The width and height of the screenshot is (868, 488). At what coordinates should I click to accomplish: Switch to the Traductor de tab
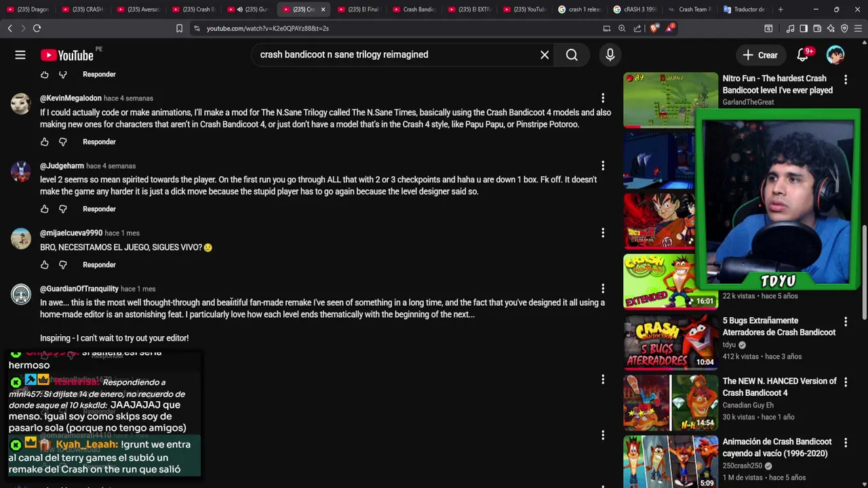[x=745, y=9]
